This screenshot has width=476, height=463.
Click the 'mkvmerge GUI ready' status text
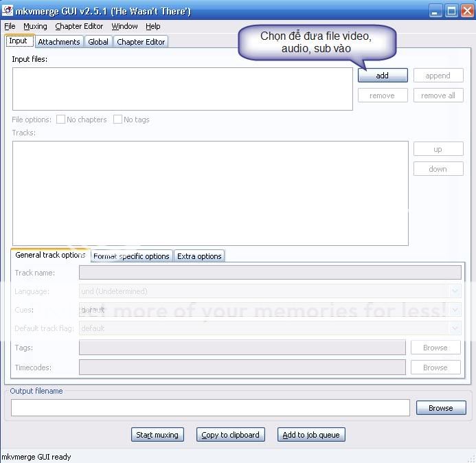click(36, 457)
